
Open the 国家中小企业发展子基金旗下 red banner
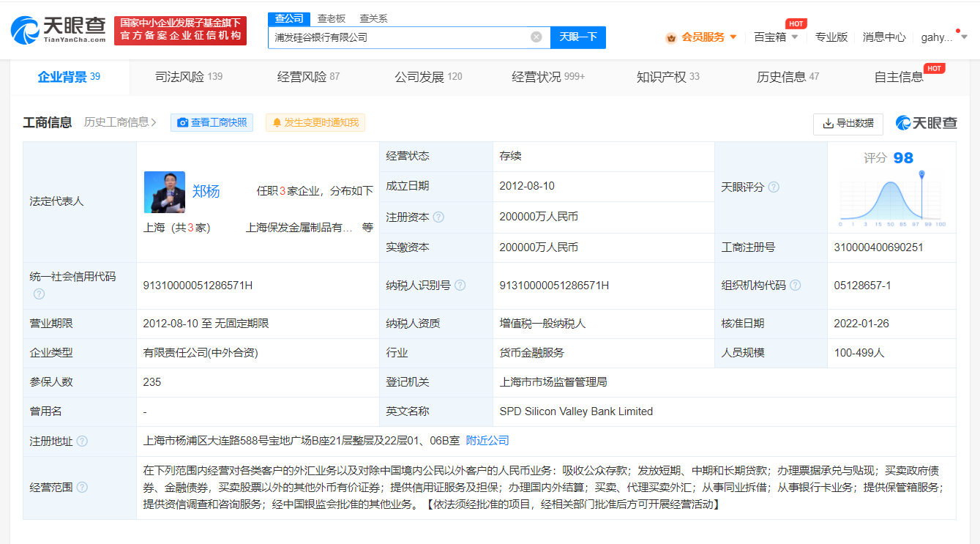pos(180,30)
